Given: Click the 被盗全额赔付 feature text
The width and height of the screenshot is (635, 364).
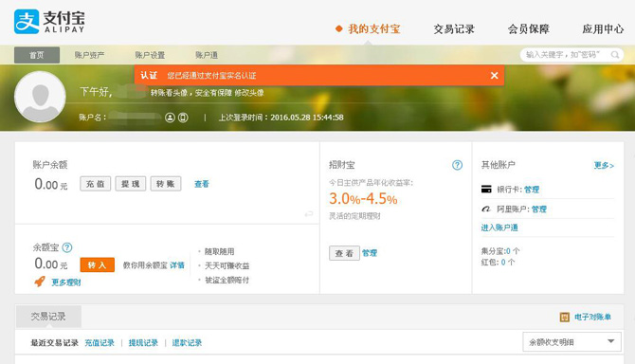Looking at the screenshot, I should click(x=227, y=280).
